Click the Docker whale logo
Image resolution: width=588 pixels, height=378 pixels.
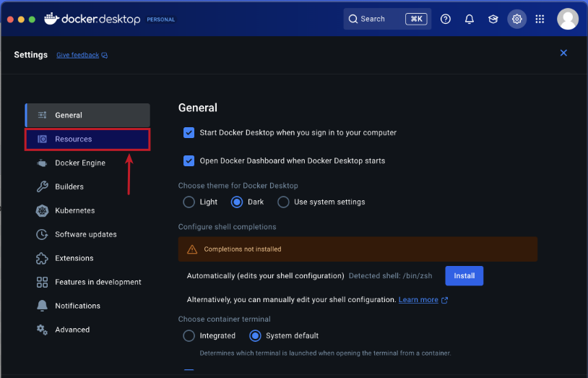51,18
